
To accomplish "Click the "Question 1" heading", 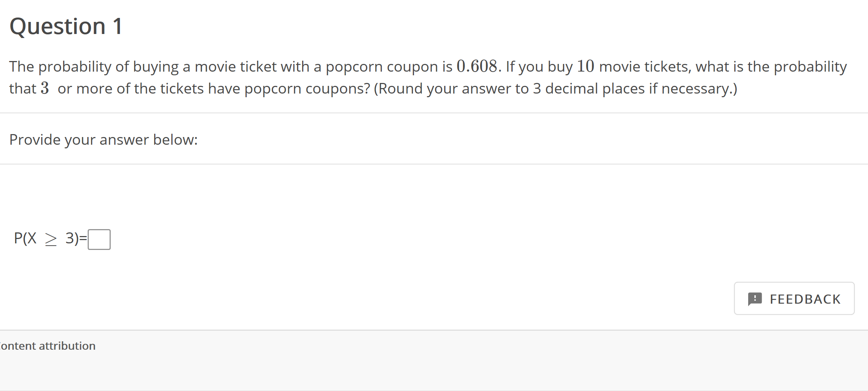I will click(x=66, y=26).
